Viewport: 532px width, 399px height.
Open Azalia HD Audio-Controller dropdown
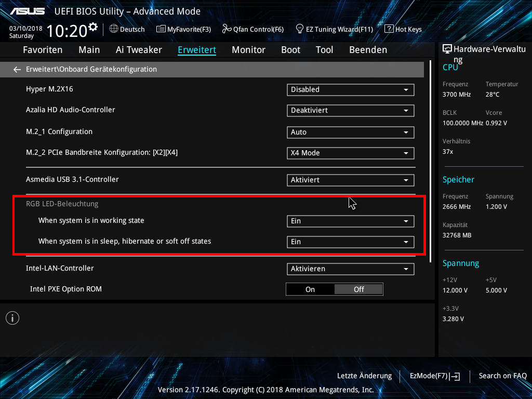click(351, 110)
